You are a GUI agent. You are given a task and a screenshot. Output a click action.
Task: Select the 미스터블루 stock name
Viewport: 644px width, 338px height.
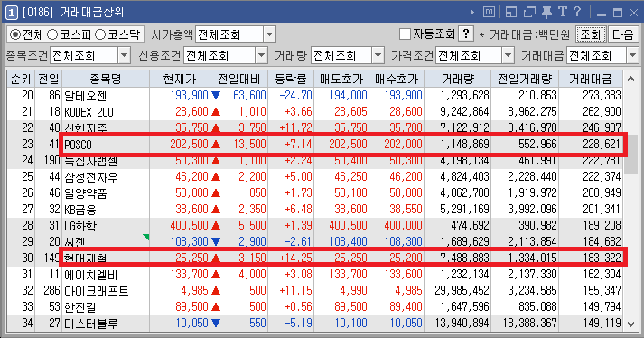tap(90, 324)
